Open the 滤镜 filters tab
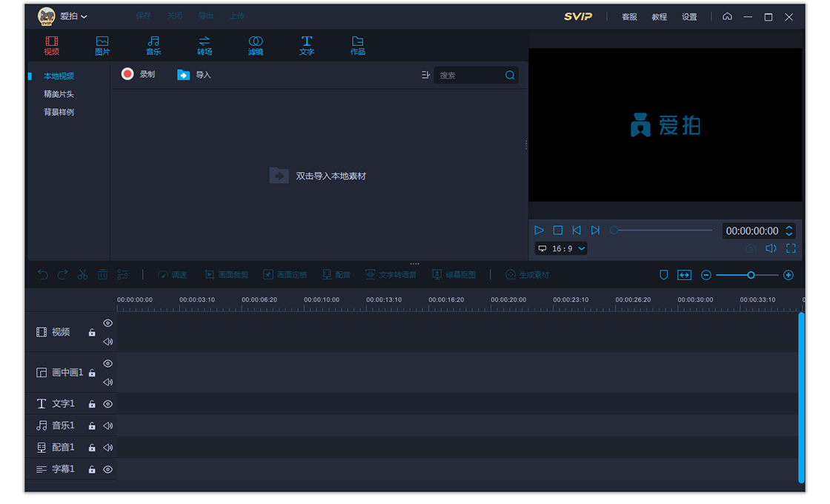The height and width of the screenshot is (504, 830). tap(256, 45)
